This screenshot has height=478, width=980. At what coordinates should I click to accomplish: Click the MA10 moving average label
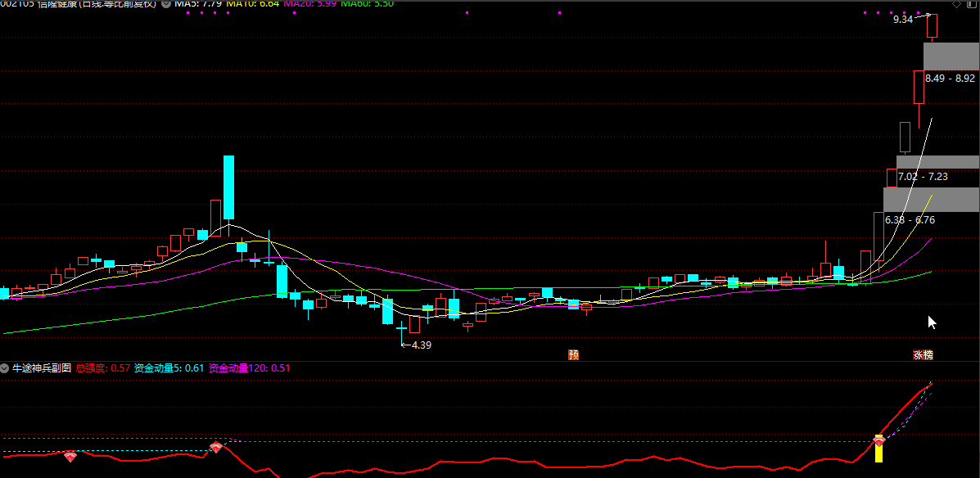[x=252, y=4]
